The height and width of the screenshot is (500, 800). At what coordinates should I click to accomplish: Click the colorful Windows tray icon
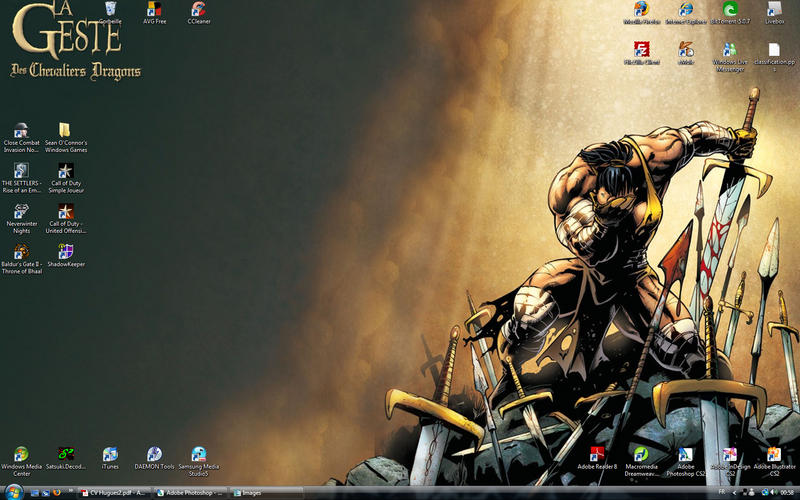pyautogui.click(x=764, y=492)
